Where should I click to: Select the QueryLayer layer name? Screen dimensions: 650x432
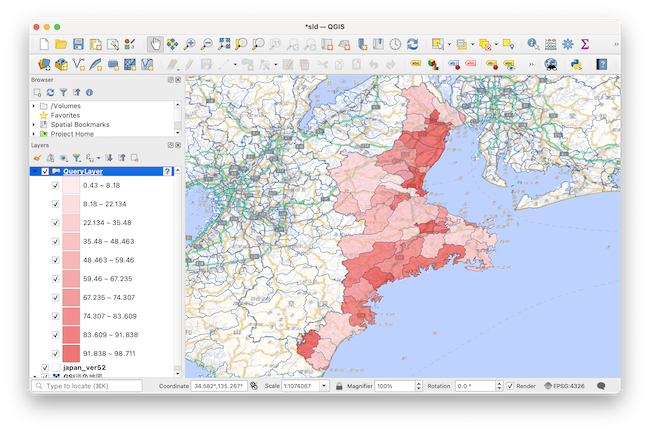tap(83, 171)
